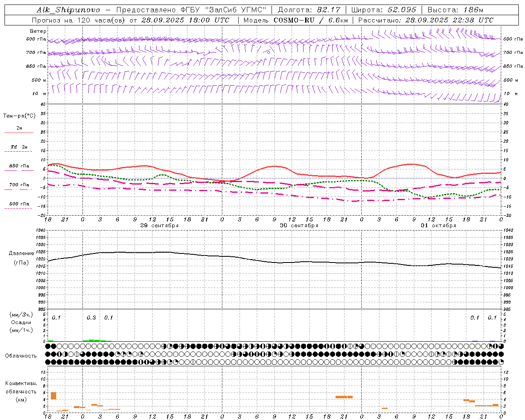Click the '01 октября' date label
The image size is (525, 420).
coord(438,226)
